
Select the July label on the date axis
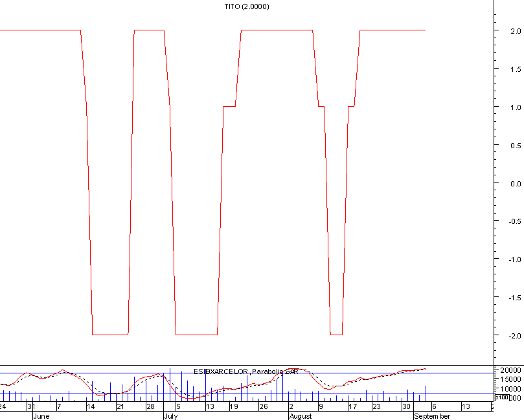(x=170, y=417)
